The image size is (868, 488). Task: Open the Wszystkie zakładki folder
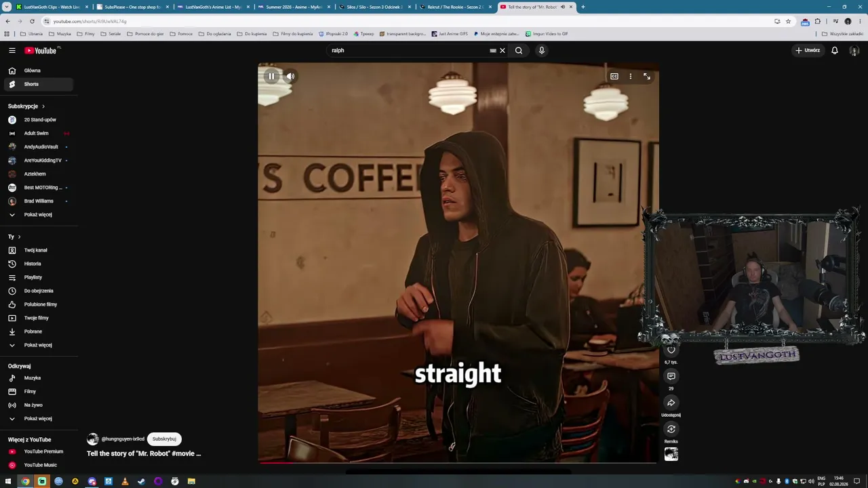(x=843, y=34)
